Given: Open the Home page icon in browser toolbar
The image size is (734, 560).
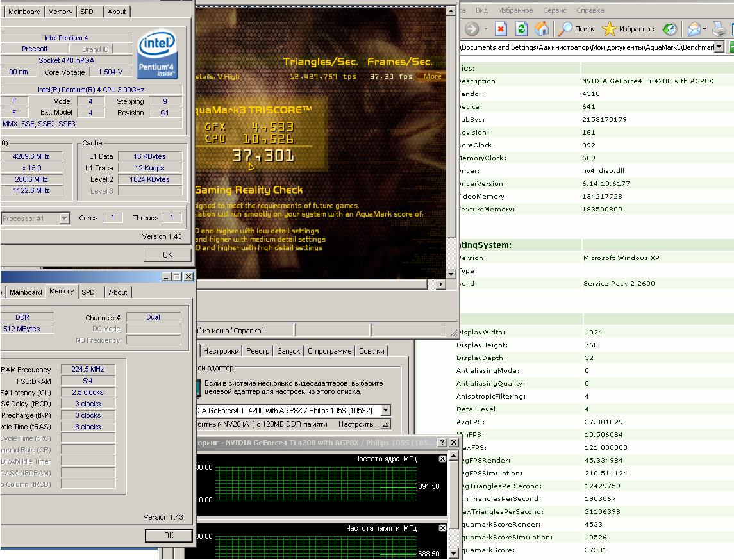Looking at the screenshot, I should [542, 29].
